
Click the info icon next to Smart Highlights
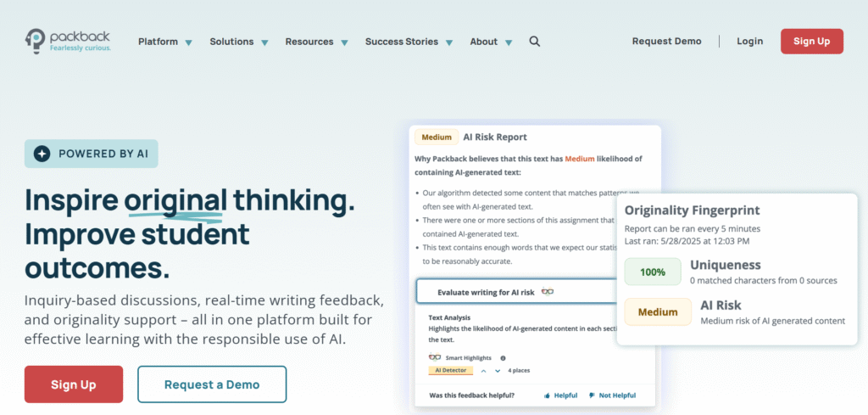pos(503,358)
